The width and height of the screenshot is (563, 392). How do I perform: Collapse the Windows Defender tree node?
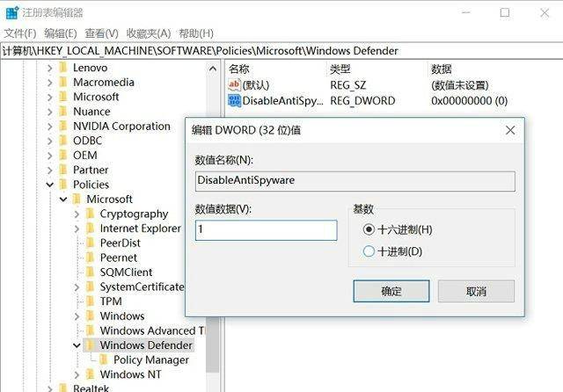pos(77,345)
